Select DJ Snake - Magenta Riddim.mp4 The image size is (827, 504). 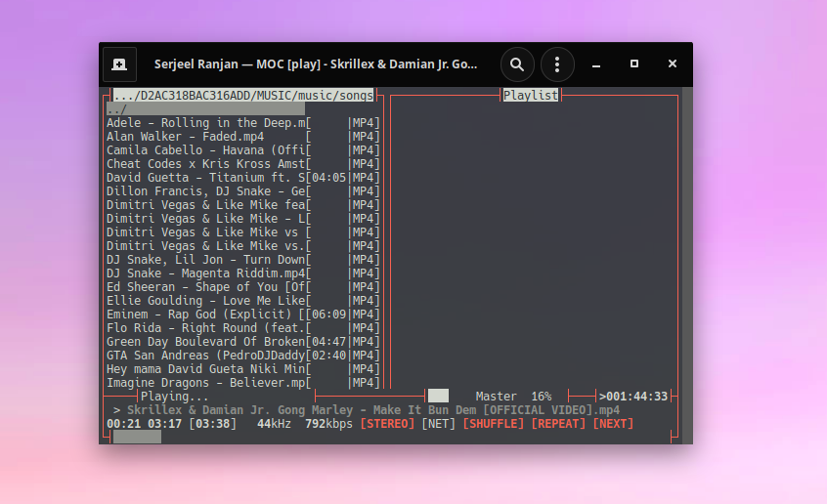pos(242,273)
